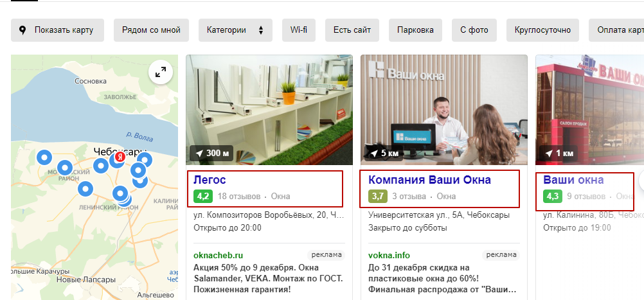
Task: Toggle the Рядом со мной filter
Action: (x=151, y=30)
